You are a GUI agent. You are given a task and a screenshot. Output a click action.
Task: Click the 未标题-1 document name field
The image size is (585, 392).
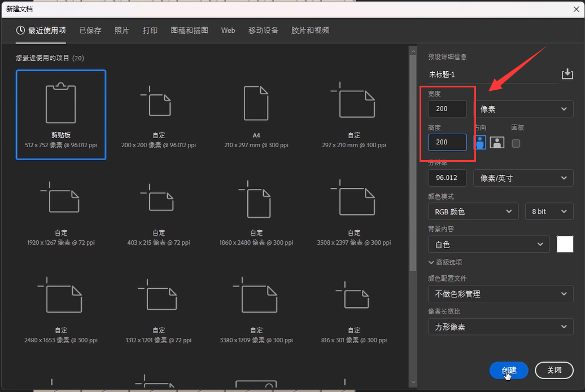493,74
